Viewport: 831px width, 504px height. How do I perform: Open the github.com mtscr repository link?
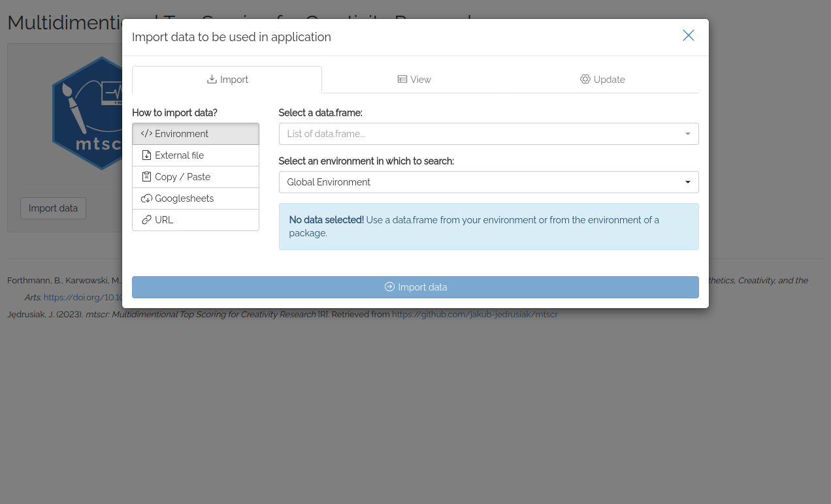pyautogui.click(x=474, y=314)
